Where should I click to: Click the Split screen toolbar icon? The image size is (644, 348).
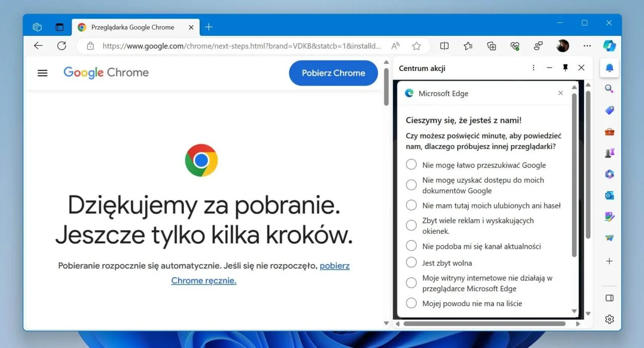pyautogui.click(x=444, y=46)
